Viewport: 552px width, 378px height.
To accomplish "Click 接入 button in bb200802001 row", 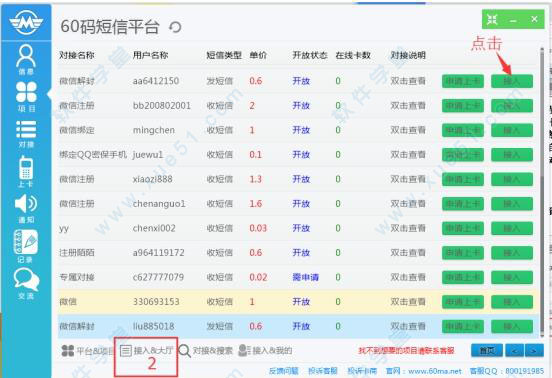I will (x=512, y=106).
